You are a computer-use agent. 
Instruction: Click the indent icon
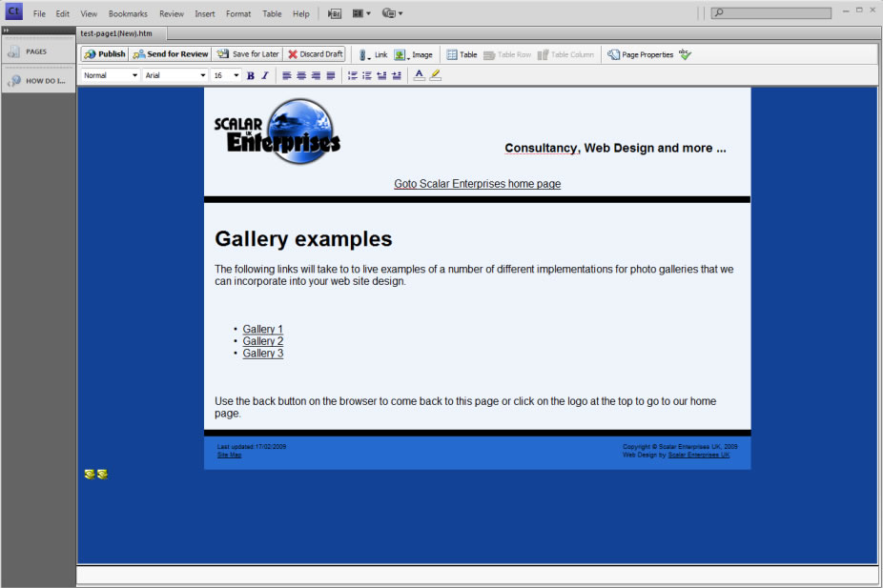tap(397, 75)
